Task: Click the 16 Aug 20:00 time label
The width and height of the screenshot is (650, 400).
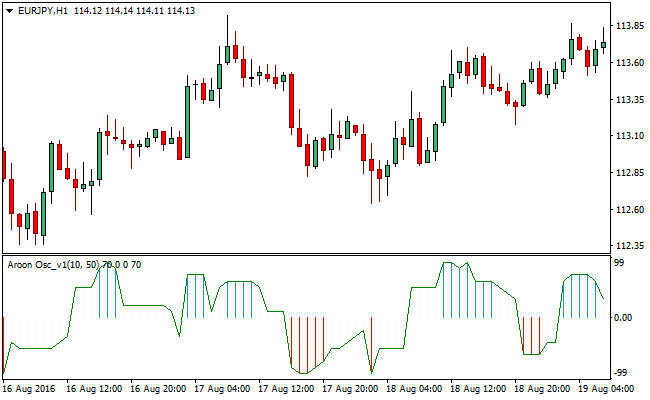Action: click(x=157, y=388)
